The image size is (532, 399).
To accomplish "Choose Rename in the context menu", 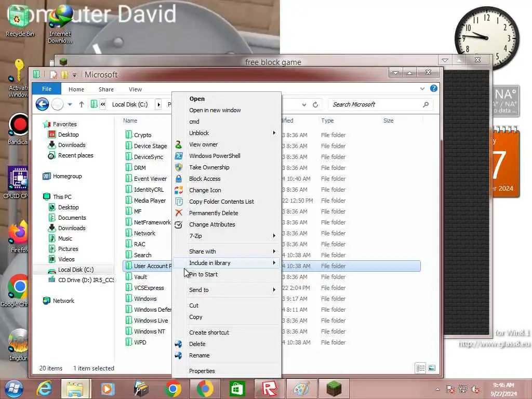I will tap(199, 355).
